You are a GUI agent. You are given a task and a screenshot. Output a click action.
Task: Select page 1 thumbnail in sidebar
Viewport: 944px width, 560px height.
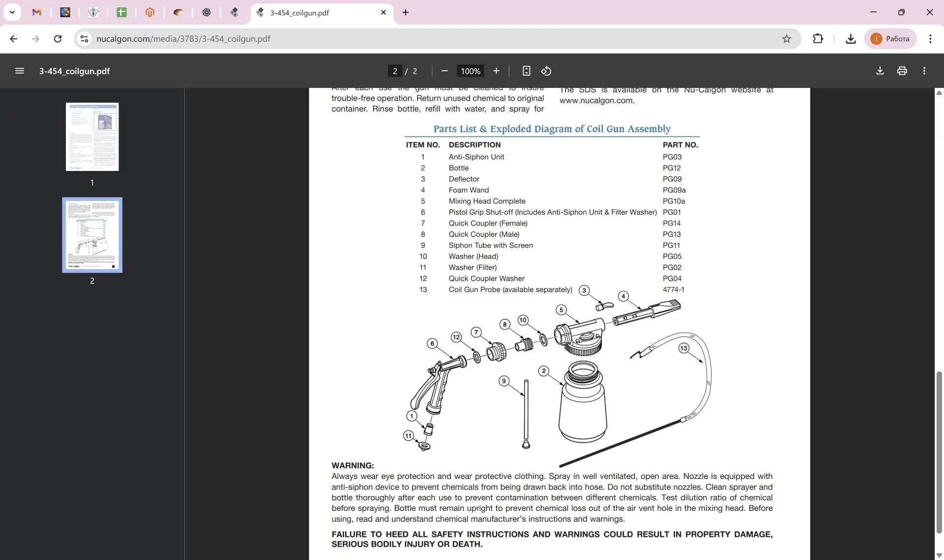pos(92,137)
